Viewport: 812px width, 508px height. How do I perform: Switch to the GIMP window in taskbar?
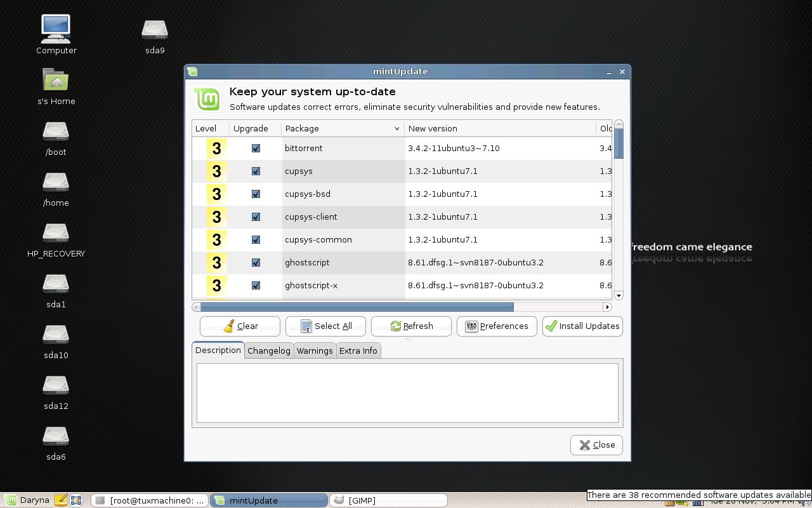pyautogui.click(x=390, y=500)
